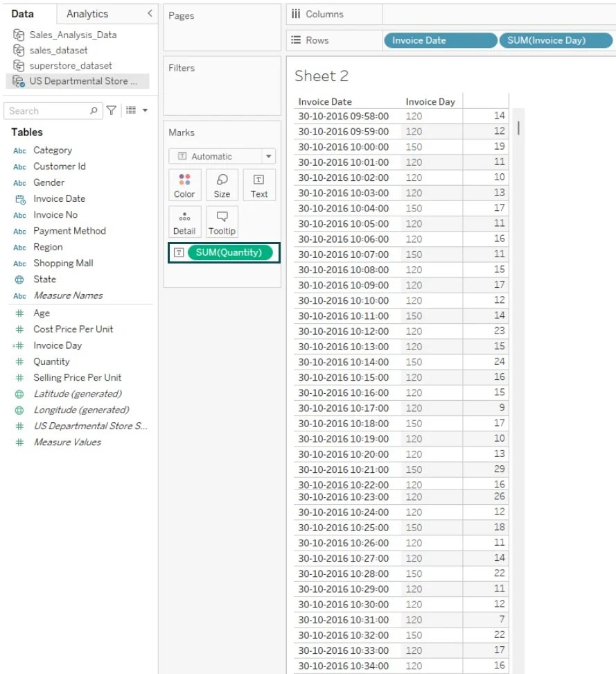Click the row 30-10-2016 10:14:00
Image resolution: width=616 pixels, height=674 pixels.
pos(401,362)
